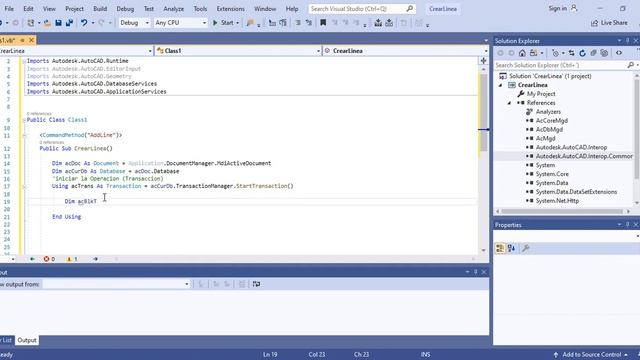Collapse the CrearLinea project node
This screenshot has height=360, width=640.
pyautogui.click(x=501, y=85)
